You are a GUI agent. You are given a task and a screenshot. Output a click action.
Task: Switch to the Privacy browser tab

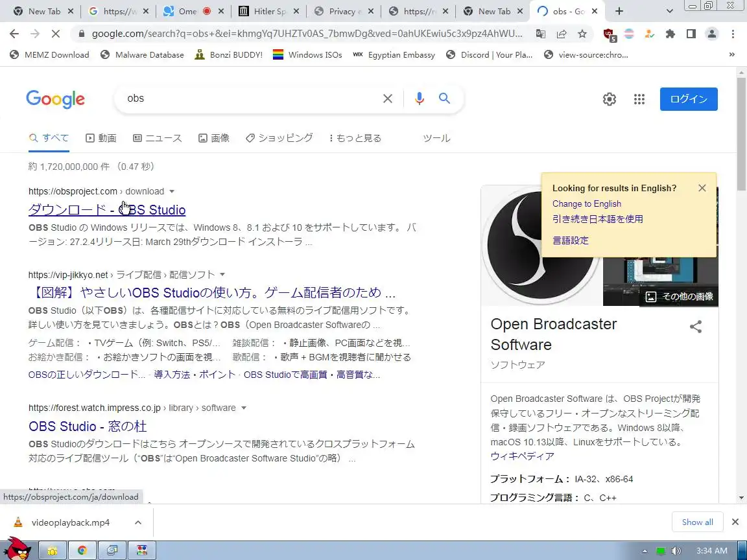[343, 11]
